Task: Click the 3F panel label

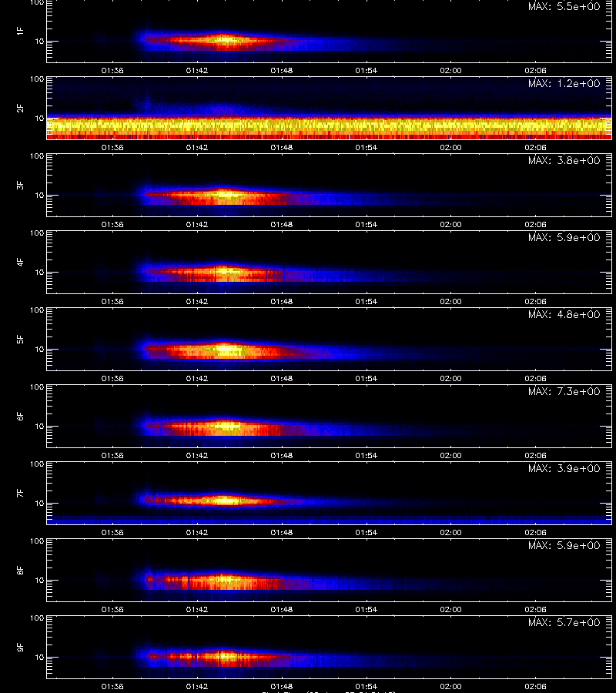Action: 20,185
